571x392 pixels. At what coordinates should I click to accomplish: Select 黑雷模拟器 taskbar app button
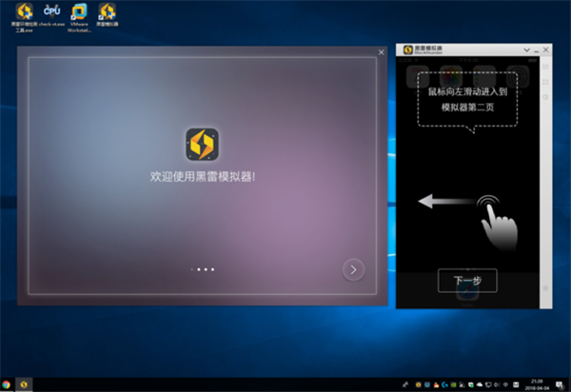[x=25, y=384]
